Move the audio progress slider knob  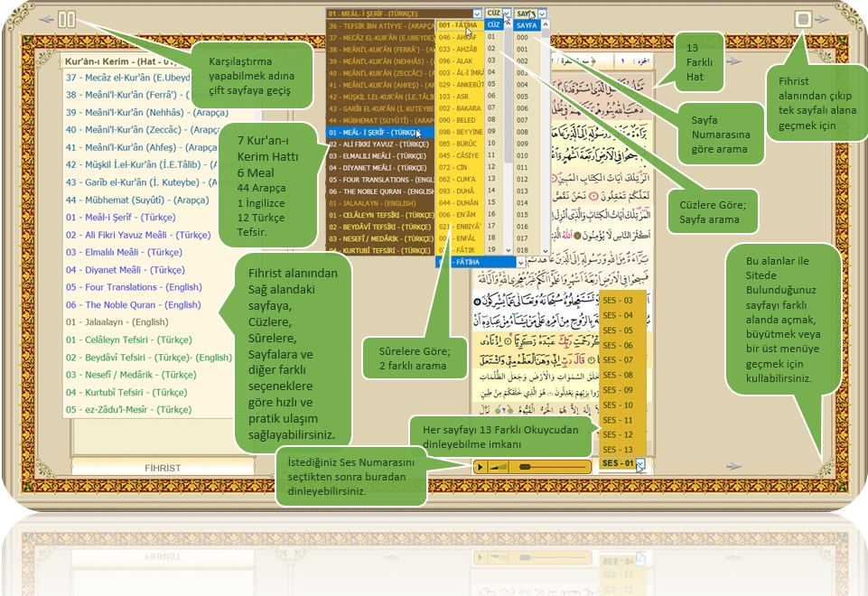click(x=525, y=467)
